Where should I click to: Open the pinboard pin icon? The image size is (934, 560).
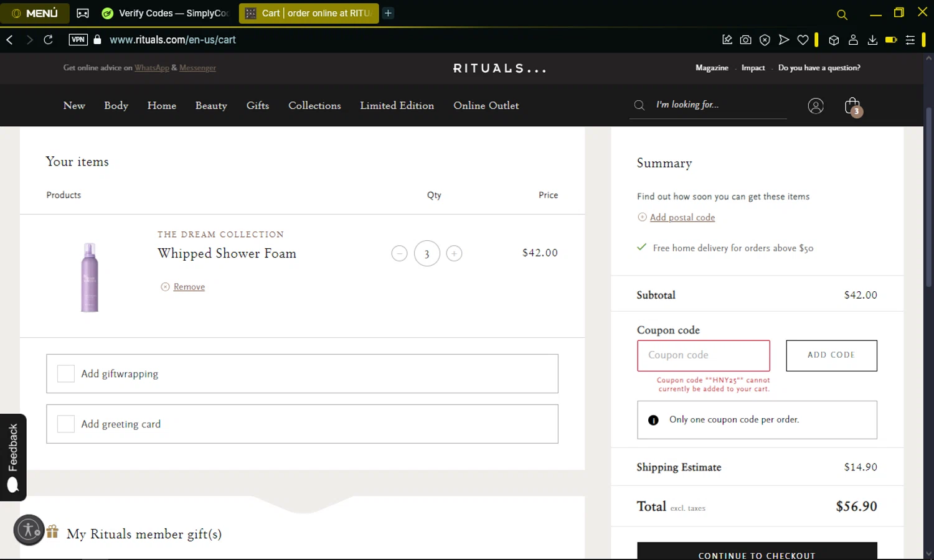727,40
